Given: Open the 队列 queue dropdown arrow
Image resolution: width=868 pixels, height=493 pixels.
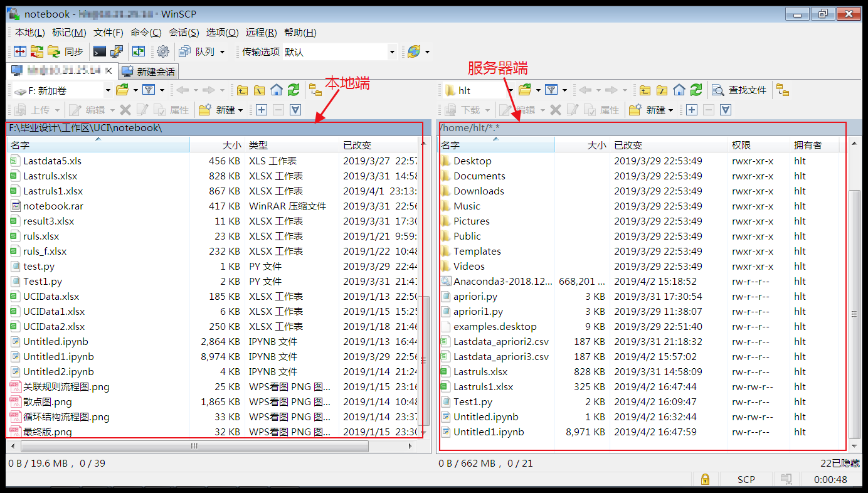Looking at the screenshot, I should [222, 52].
